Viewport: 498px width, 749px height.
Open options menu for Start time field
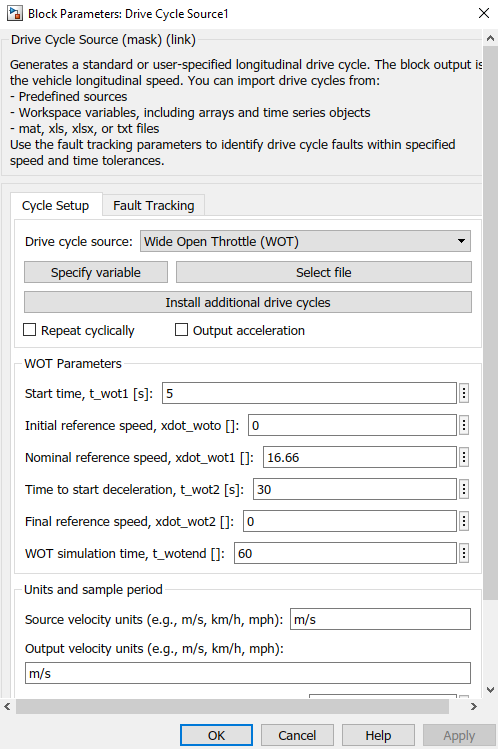pyautogui.click(x=464, y=393)
